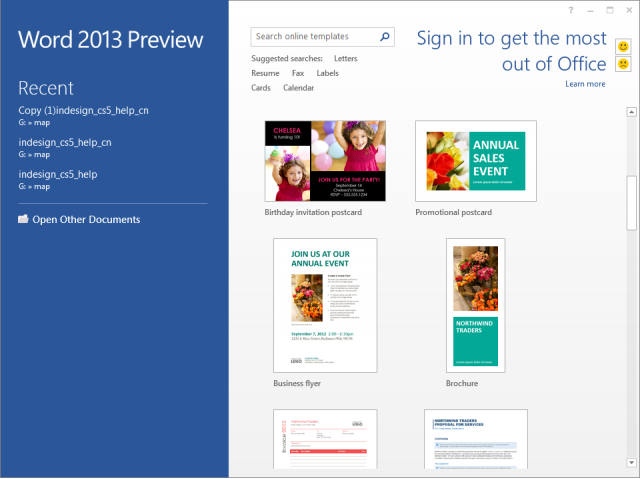Open Other Documents
Image resolution: width=640 pixels, height=479 pixels.
[x=86, y=219]
